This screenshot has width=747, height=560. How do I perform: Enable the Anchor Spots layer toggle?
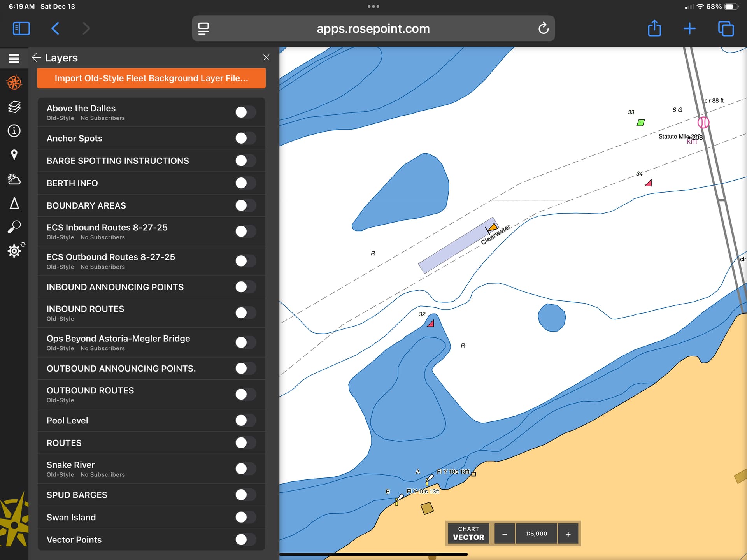coord(245,138)
